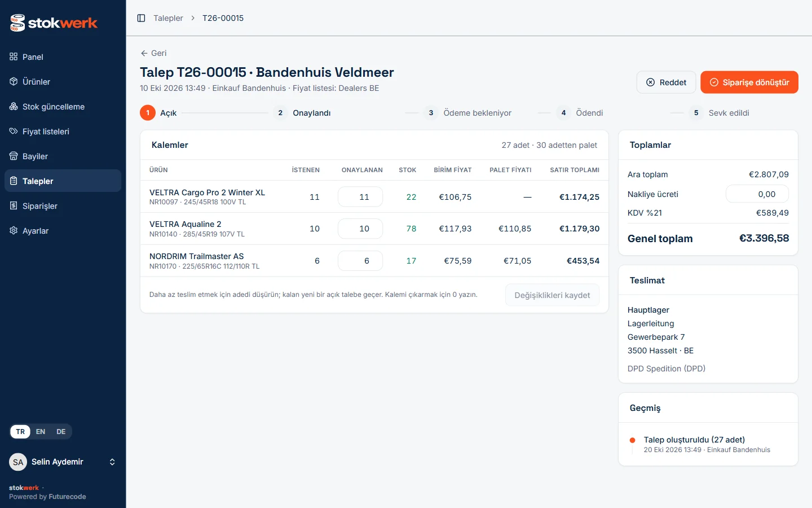
Task: Open Ürünler via its box icon
Action: click(14, 81)
